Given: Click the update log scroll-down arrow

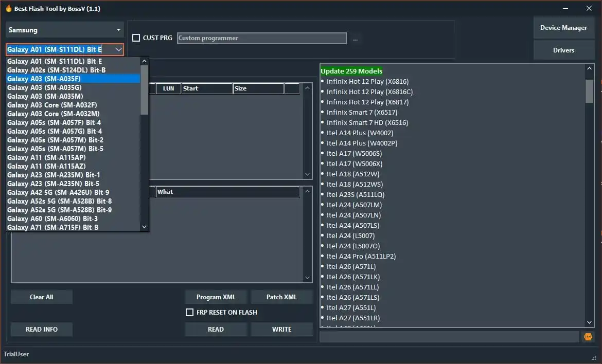Looking at the screenshot, I should click(589, 322).
